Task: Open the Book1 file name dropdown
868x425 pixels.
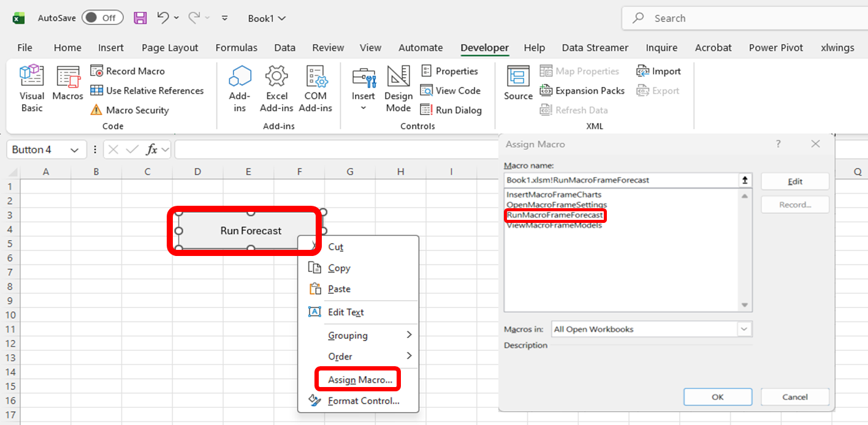Action: tap(267, 18)
